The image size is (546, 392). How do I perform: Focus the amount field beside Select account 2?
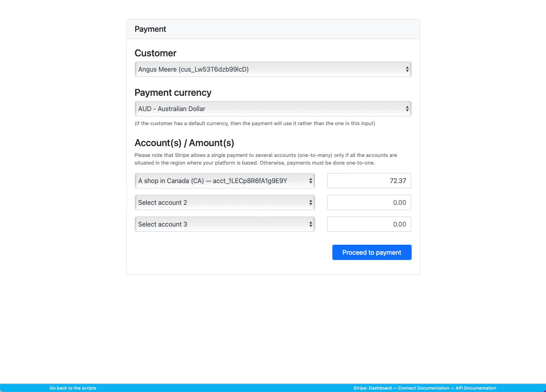coord(369,202)
